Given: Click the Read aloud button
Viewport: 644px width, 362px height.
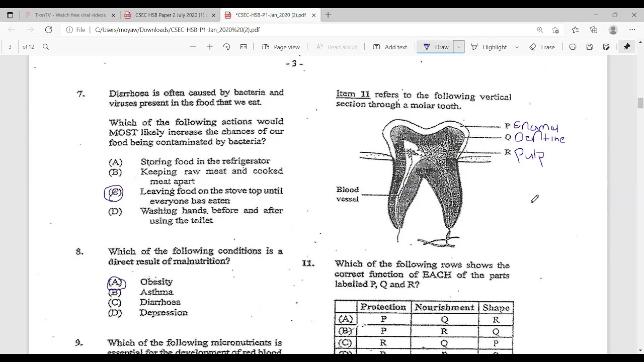Looking at the screenshot, I should pos(336,47).
